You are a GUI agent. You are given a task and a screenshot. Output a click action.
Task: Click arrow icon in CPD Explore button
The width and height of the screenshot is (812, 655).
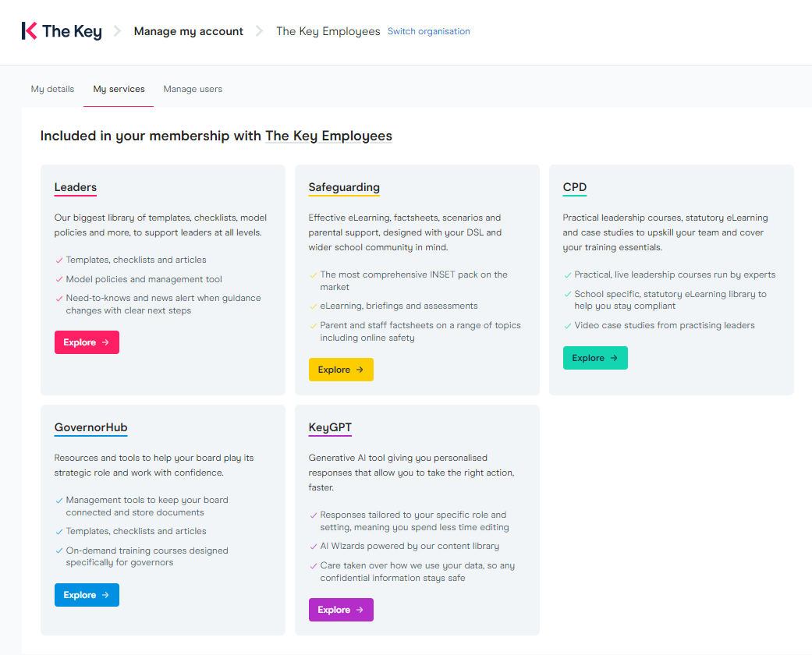point(614,358)
